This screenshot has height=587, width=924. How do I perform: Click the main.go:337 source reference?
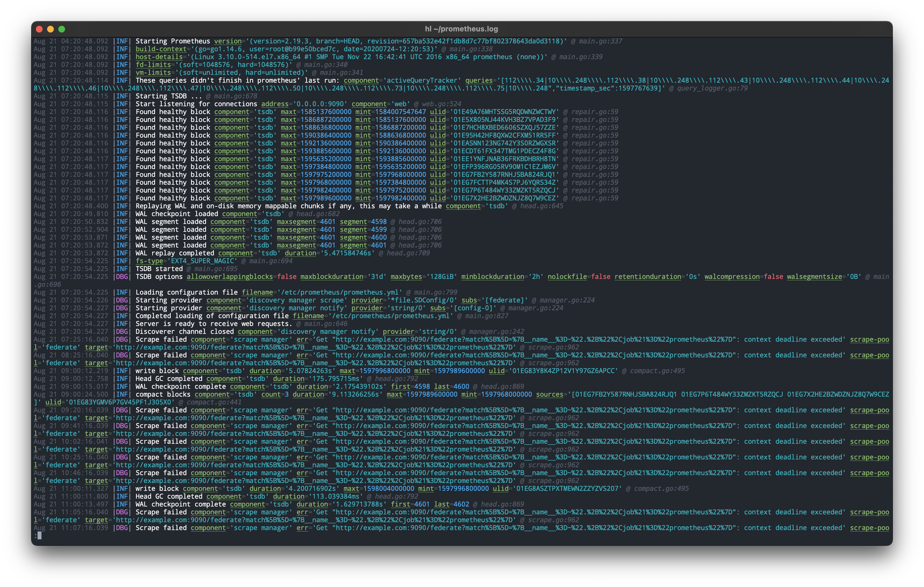click(x=600, y=41)
